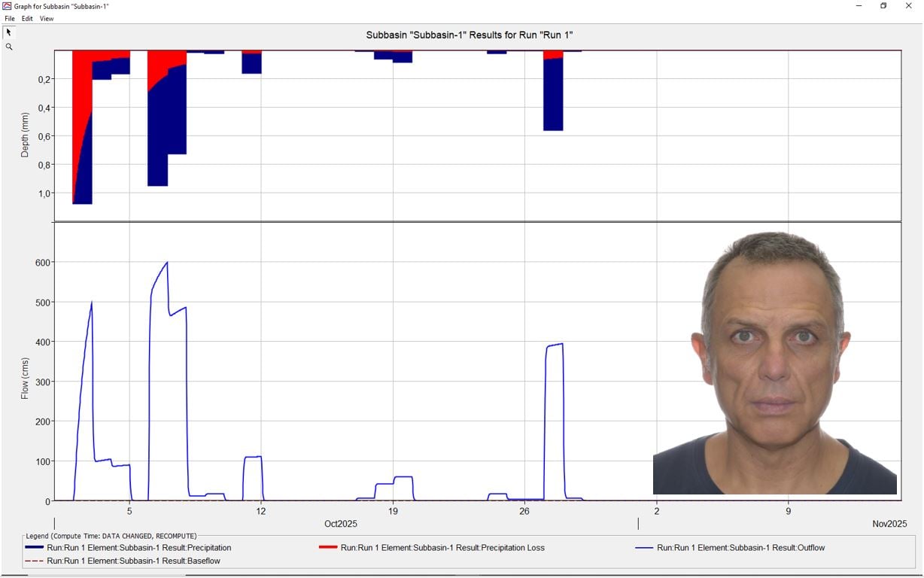Click the portrait photo overlaying the chart
This screenshot has height=578, width=924.
[x=775, y=363]
